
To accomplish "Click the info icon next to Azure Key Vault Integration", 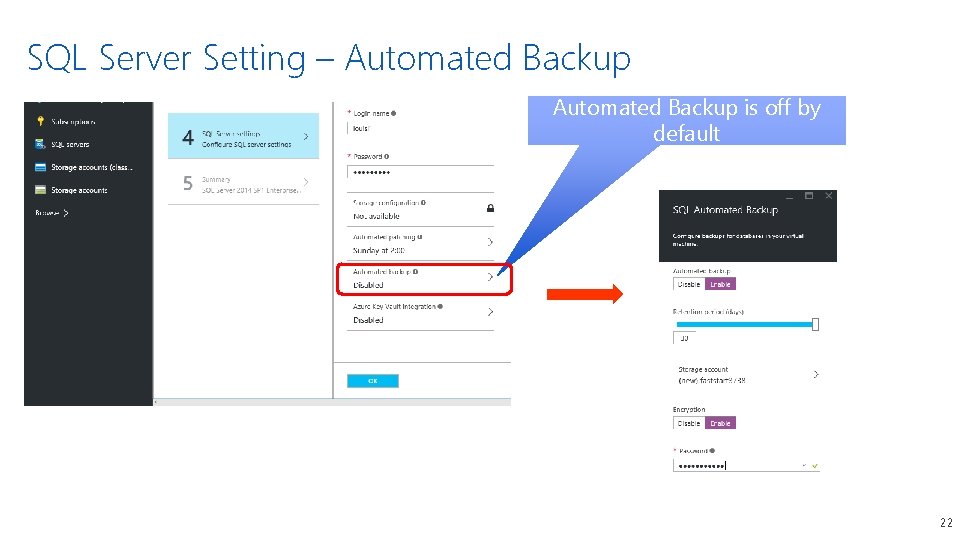I will [440, 306].
